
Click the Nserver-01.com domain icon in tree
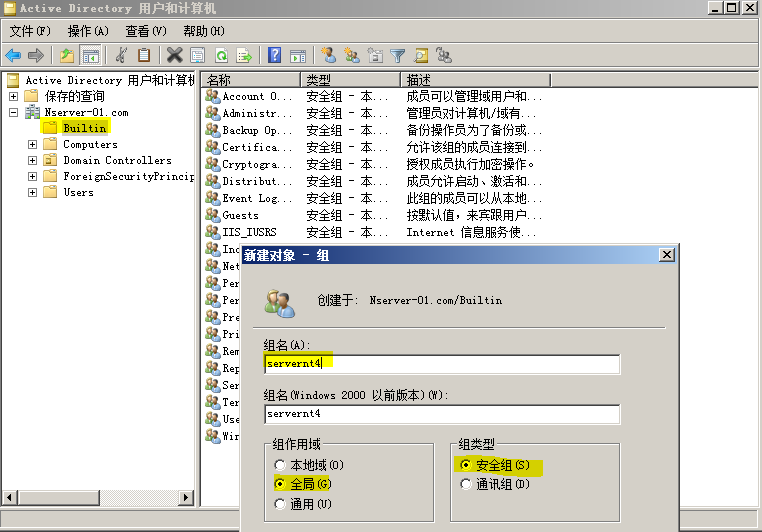[x=33, y=112]
